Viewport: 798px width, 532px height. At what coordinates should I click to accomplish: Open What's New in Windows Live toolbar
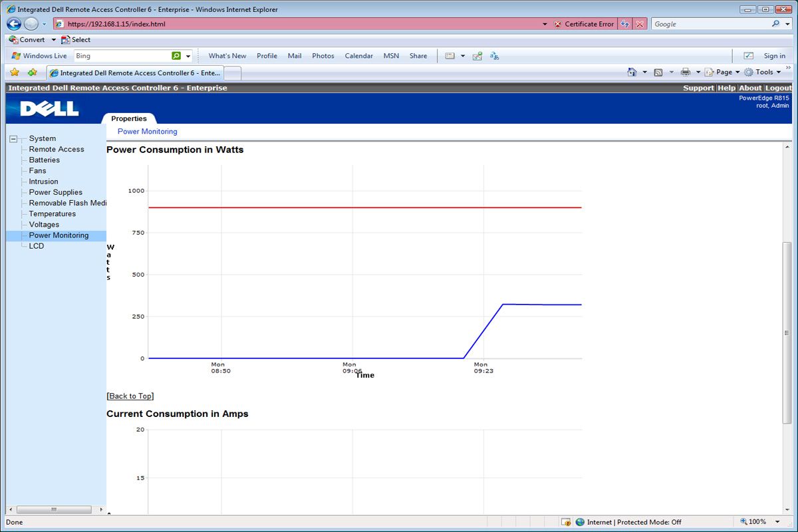click(x=227, y=56)
